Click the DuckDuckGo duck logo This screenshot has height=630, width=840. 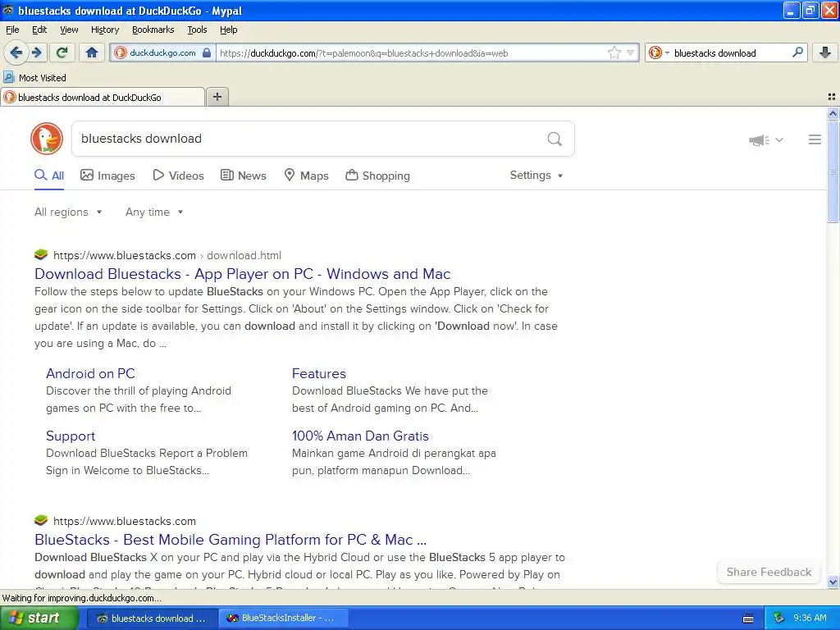pos(47,139)
